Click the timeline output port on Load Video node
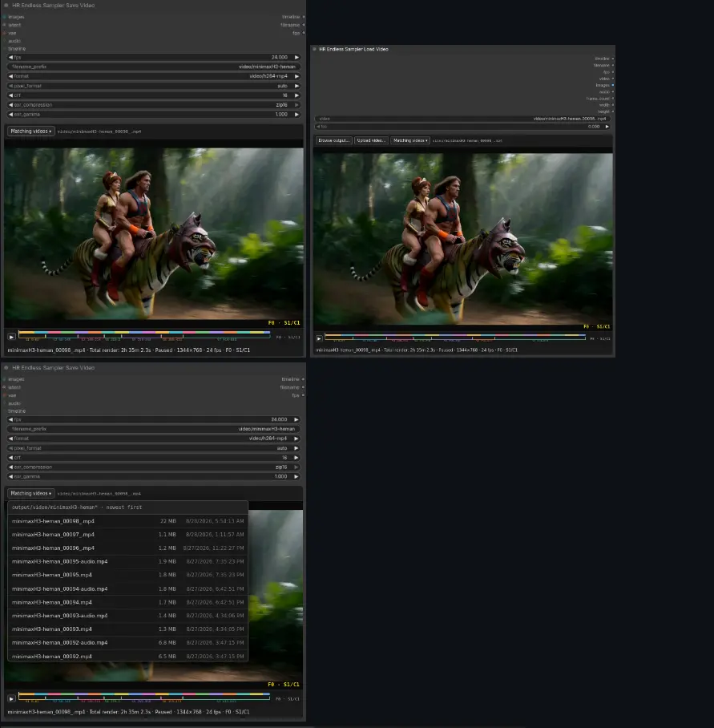The width and height of the screenshot is (714, 728). click(x=613, y=59)
